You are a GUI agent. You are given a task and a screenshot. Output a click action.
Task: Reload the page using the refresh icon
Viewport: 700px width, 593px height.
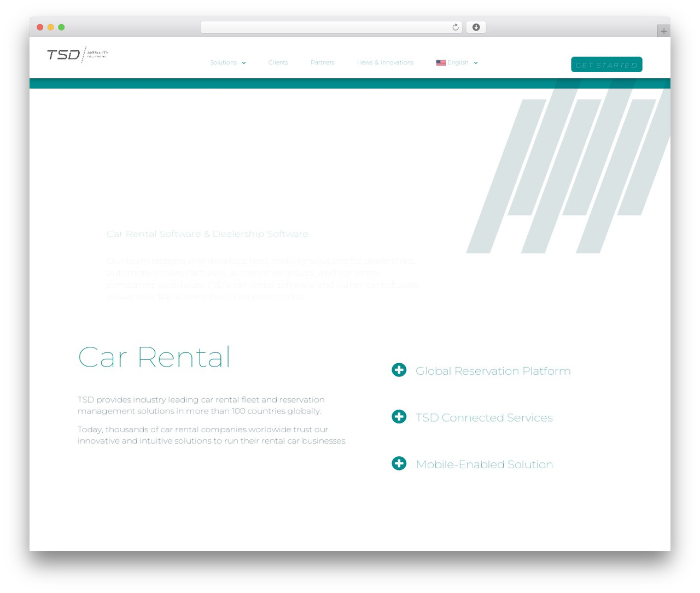coord(455,27)
